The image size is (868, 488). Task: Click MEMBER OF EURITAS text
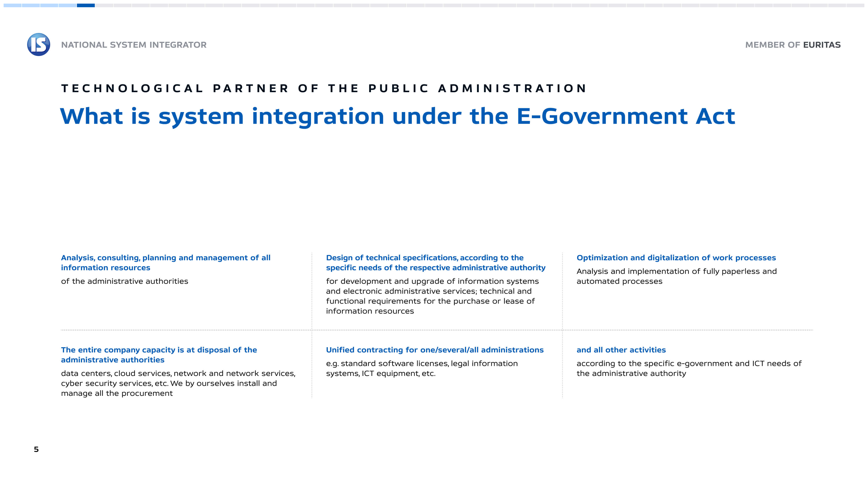coord(793,45)
